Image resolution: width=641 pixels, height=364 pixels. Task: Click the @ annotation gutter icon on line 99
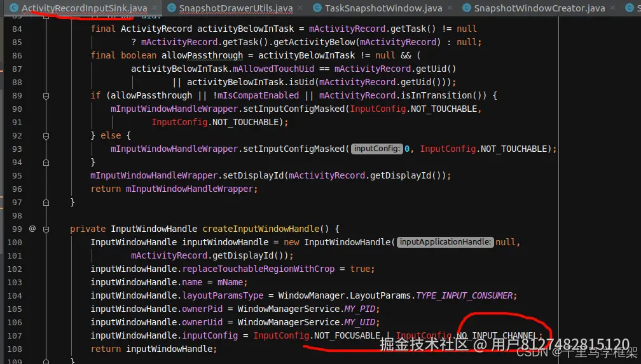pos(32,229)
